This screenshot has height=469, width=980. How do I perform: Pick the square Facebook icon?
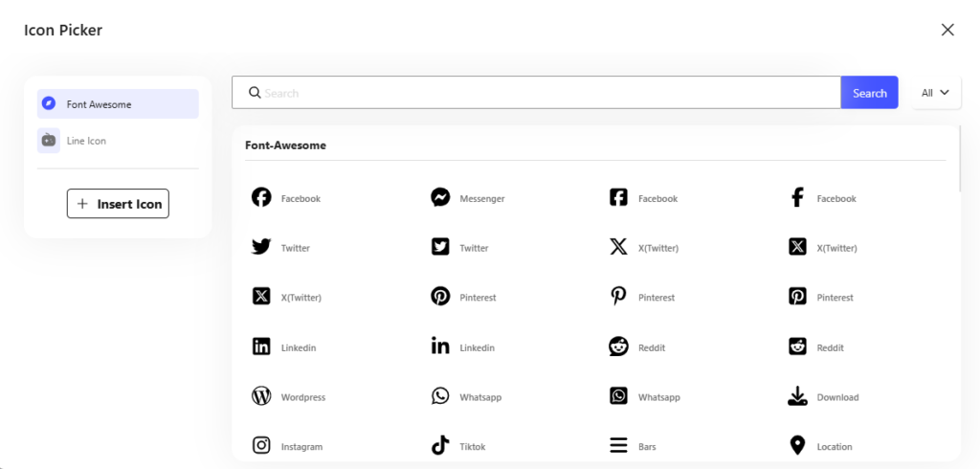618,197
